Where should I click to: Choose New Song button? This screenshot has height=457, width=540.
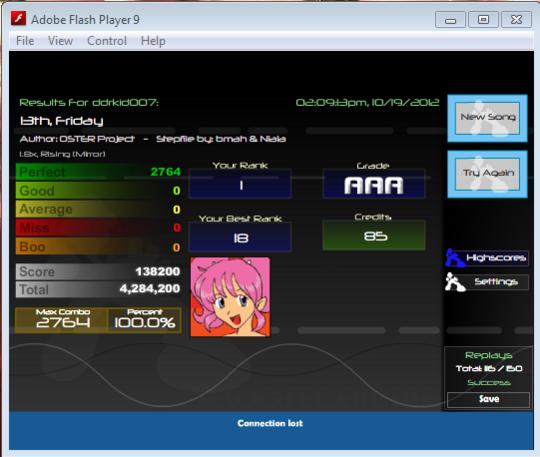tap(487, 118)
